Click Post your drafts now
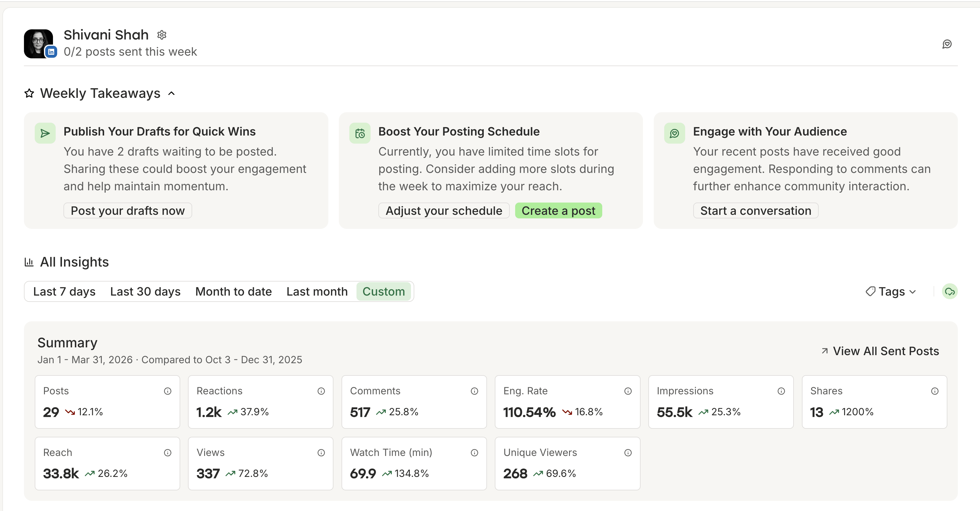The width and height of the screenshot is (980, 511). pyautogui.click(x=128, y=211)
